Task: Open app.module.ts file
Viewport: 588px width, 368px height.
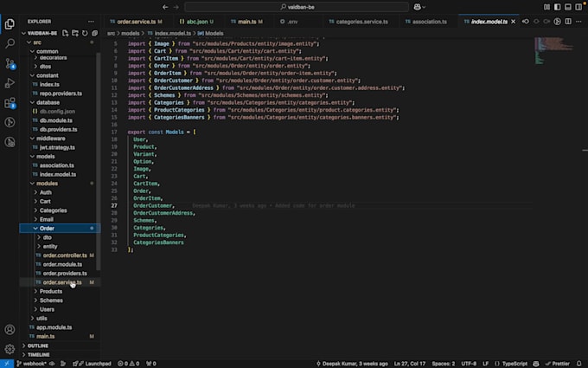Action: (x=54, y=327)
